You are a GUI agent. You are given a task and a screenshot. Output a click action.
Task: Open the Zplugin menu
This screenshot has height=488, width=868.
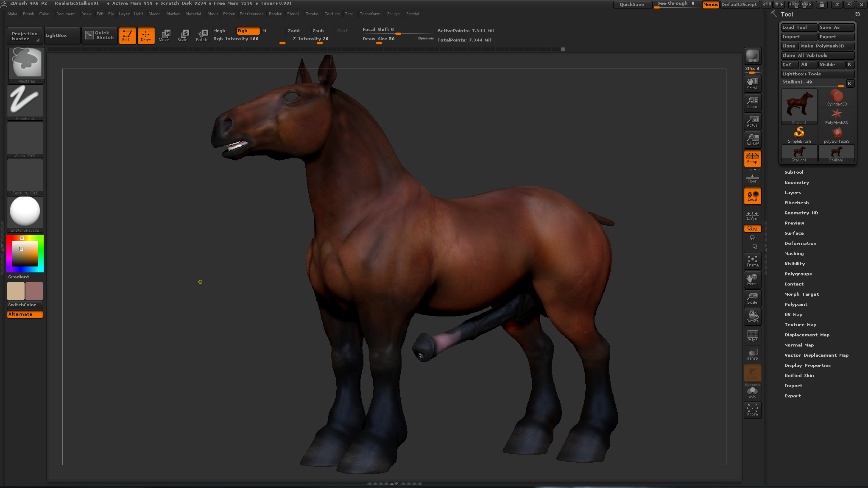393,14
